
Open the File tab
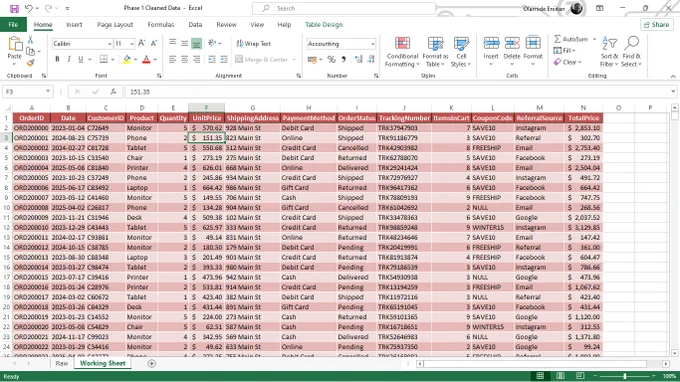13,25
